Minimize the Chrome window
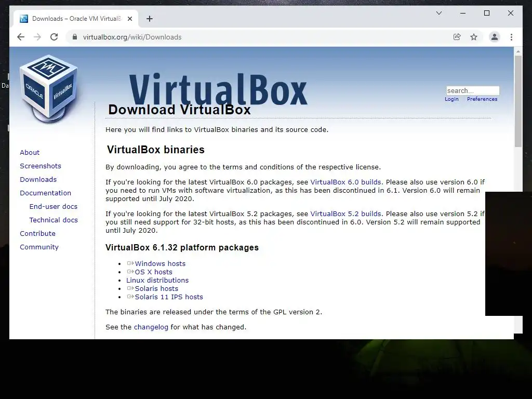Screen dimensions: 532x399 (x=463, y=13)
